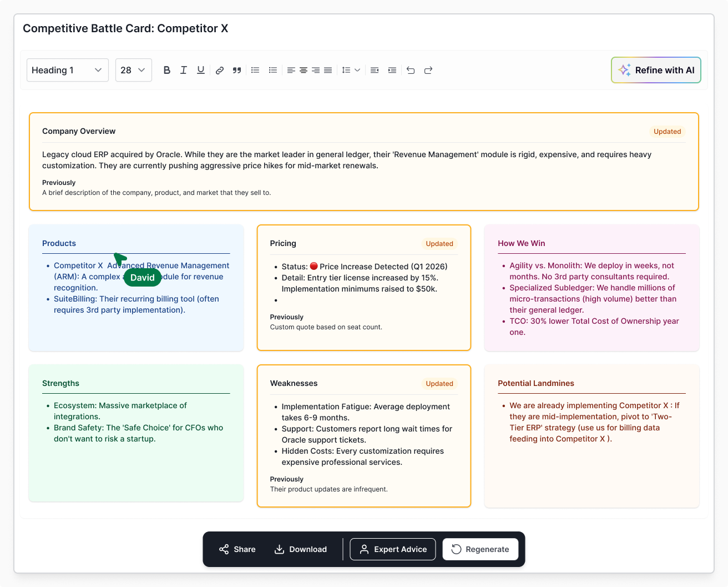728x587 pixels.
Task: Request Expert Advice
Action: (393, 549)
